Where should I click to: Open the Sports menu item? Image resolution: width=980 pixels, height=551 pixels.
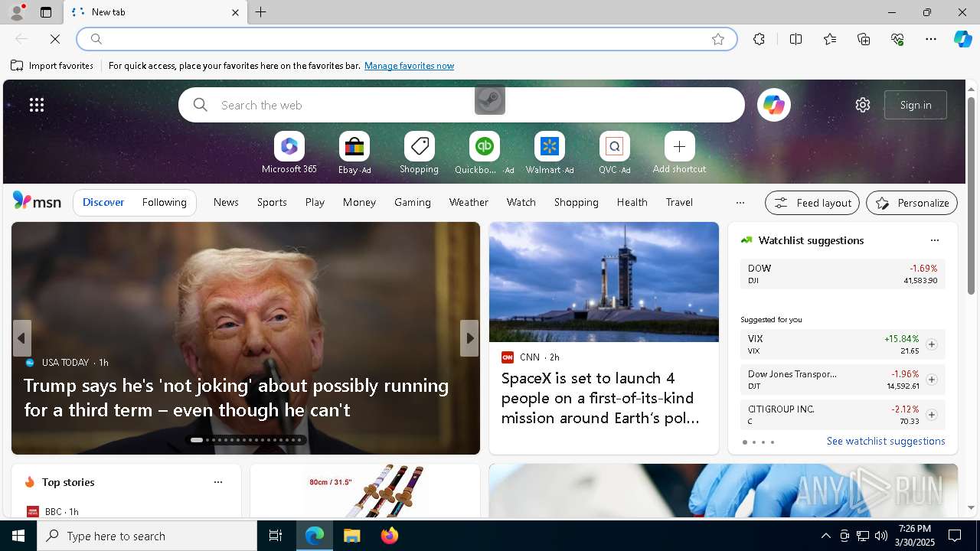[x=272, y=202]
